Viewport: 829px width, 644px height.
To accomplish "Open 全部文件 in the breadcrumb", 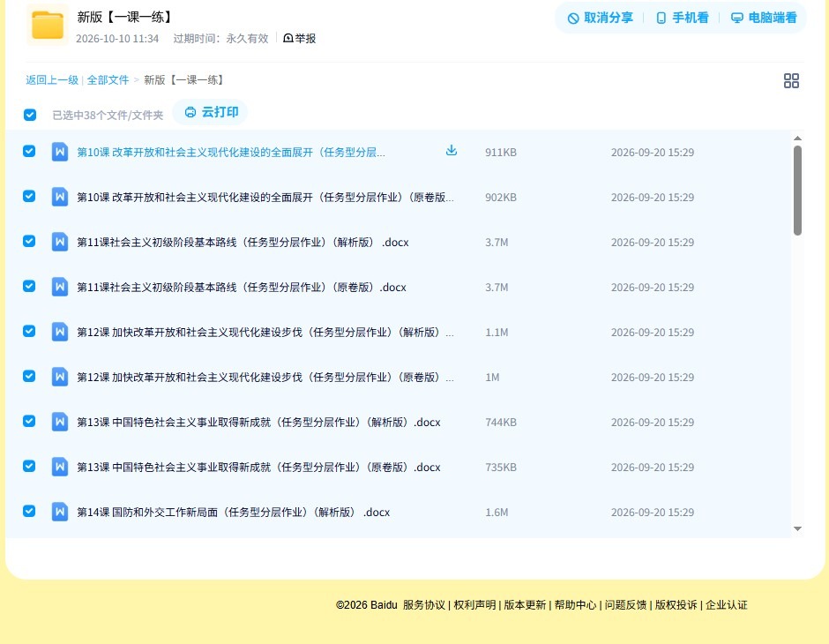I will coord(108,80).
